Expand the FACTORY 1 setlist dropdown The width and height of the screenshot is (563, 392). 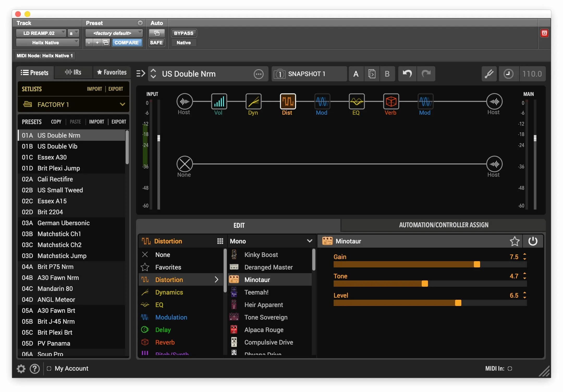tap(74, 105)
